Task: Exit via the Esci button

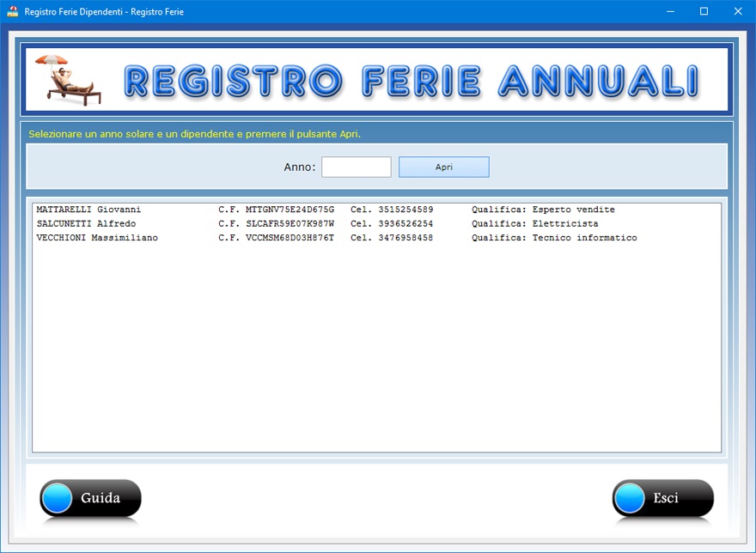Action: 663,497
